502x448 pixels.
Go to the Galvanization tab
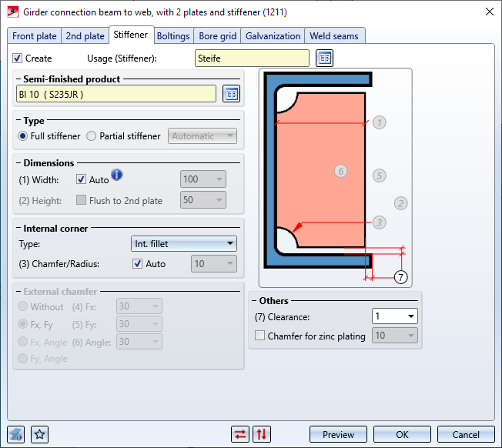[273, 36]
